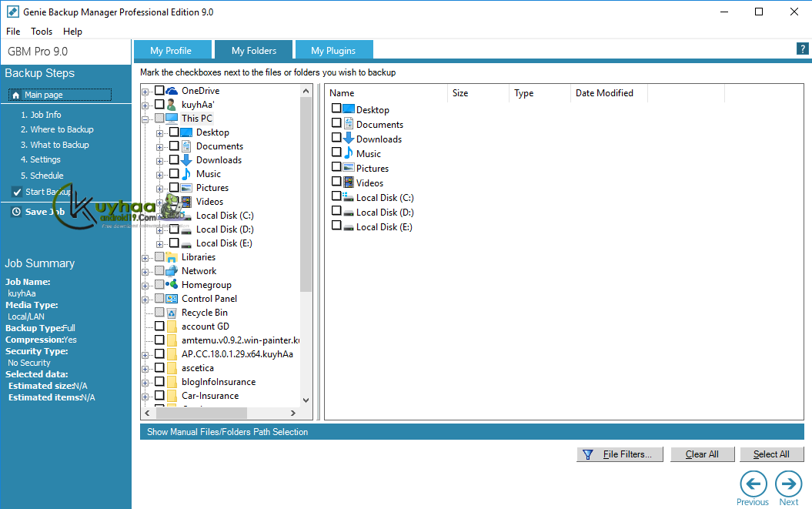The height and width of the screenshot is (509, 812).
Task: Expand the Desktop node under This PC
Action: (x=159, y=133)
